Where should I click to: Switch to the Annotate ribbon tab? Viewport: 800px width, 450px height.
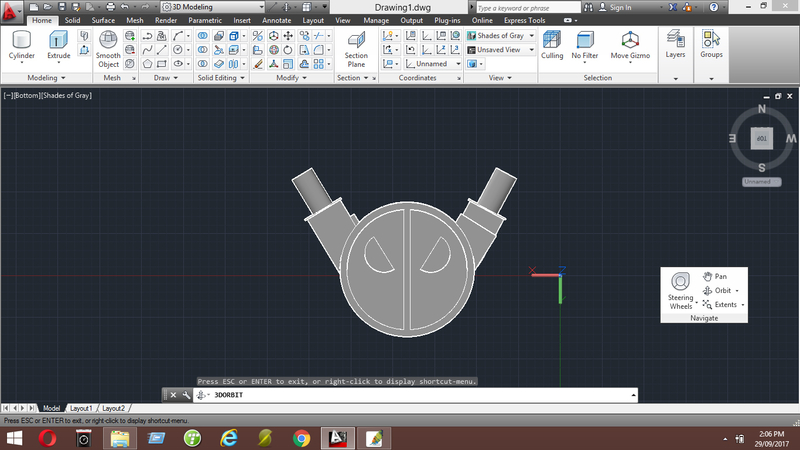(x=277, y=20)
